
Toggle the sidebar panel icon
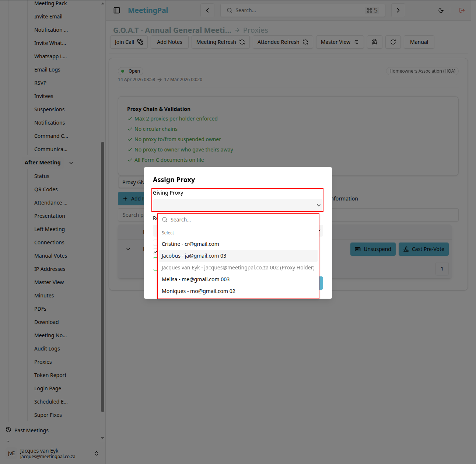coord(117,10)
